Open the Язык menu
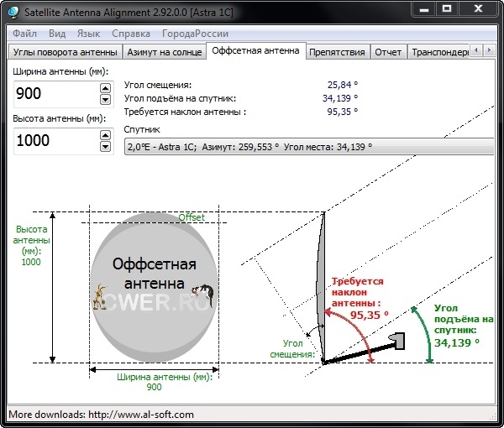The image size is (504, 428). pos(88,34)
